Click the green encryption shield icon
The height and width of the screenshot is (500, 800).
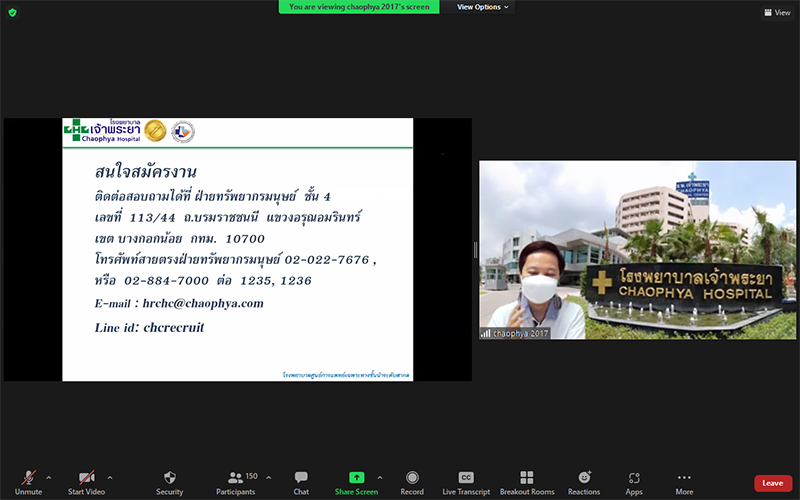[x=13, y=12]
